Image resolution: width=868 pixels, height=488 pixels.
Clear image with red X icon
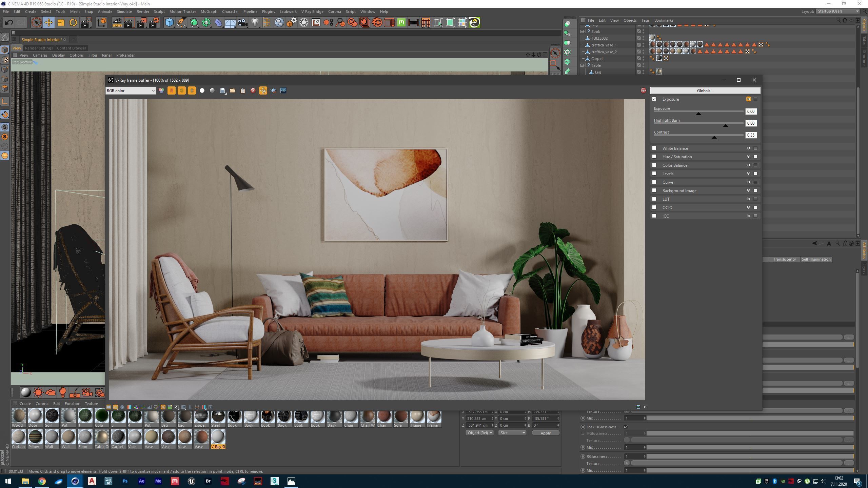point(253,90)
